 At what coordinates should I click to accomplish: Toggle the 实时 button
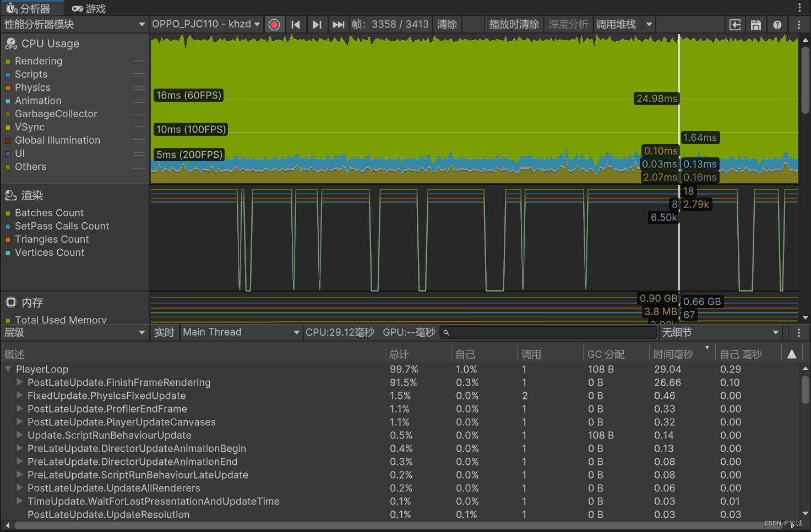(x=164, y=332)
